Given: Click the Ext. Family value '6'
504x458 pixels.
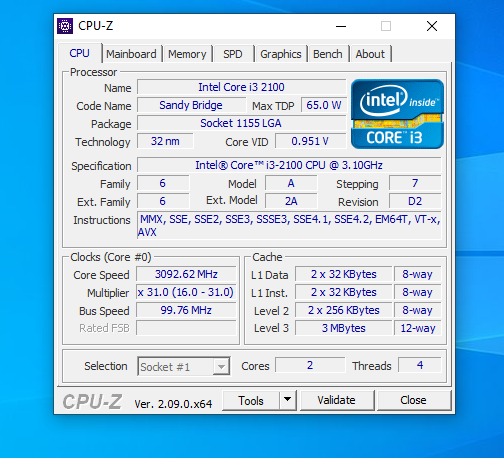Looking at the screenshot, I should [163, 201].
